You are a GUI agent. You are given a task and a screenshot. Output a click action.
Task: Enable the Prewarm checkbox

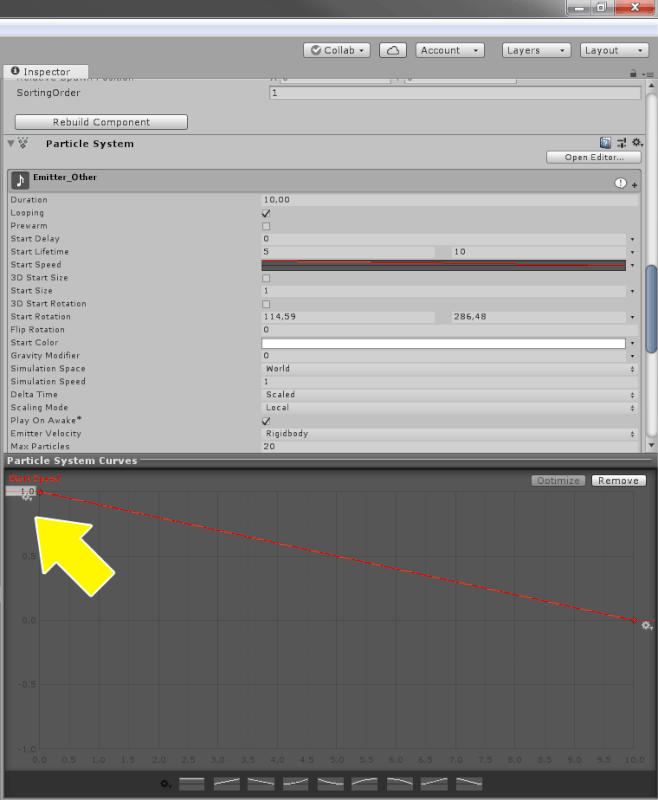click(x=266, y=226)
